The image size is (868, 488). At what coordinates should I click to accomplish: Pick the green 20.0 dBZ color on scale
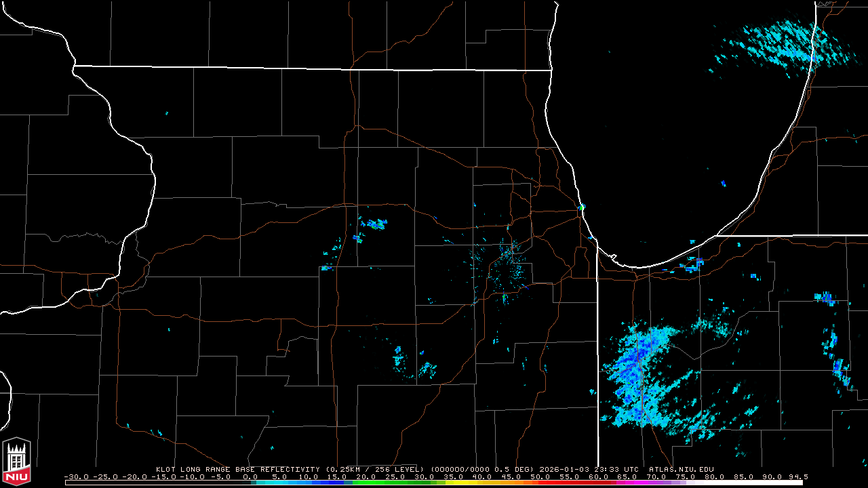[x=366, y=483]
